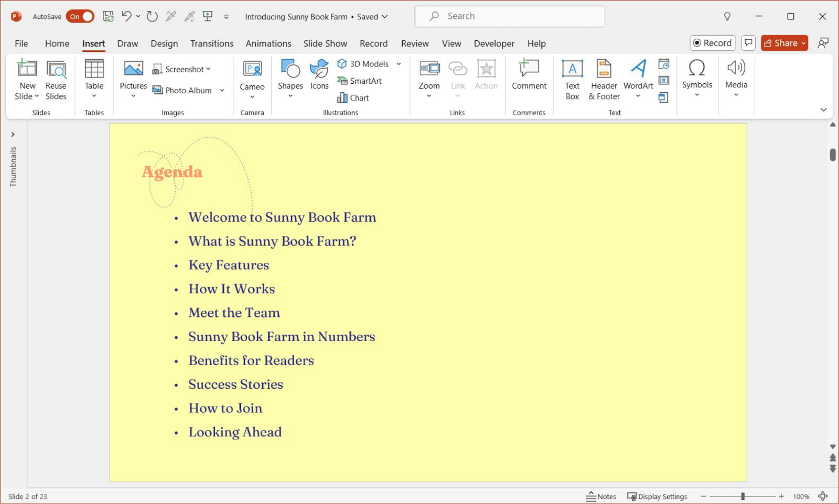The width and height of the screenshot is (839, 504).
Task: Click the Slide Number icon
Action: click(x=664, y=80)
